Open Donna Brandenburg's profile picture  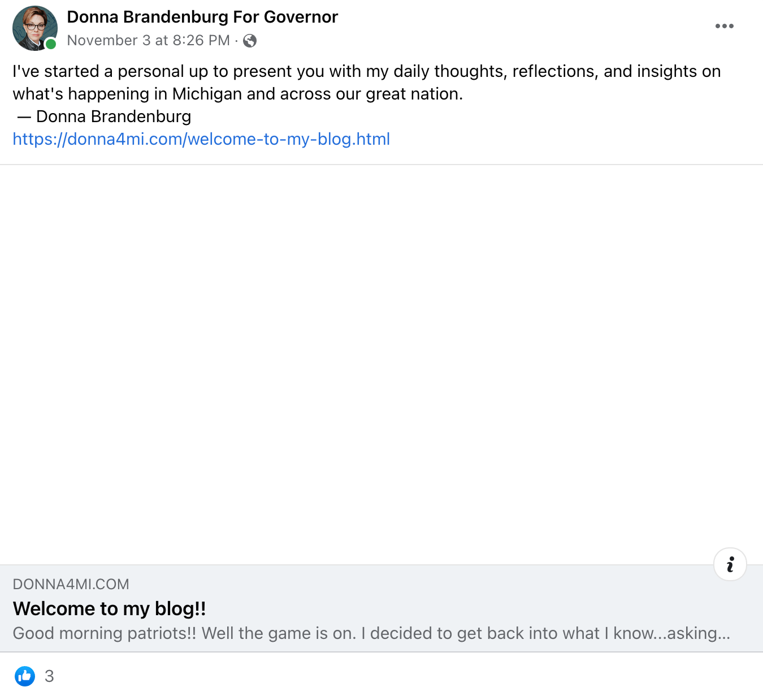click(x=34, y=27)
